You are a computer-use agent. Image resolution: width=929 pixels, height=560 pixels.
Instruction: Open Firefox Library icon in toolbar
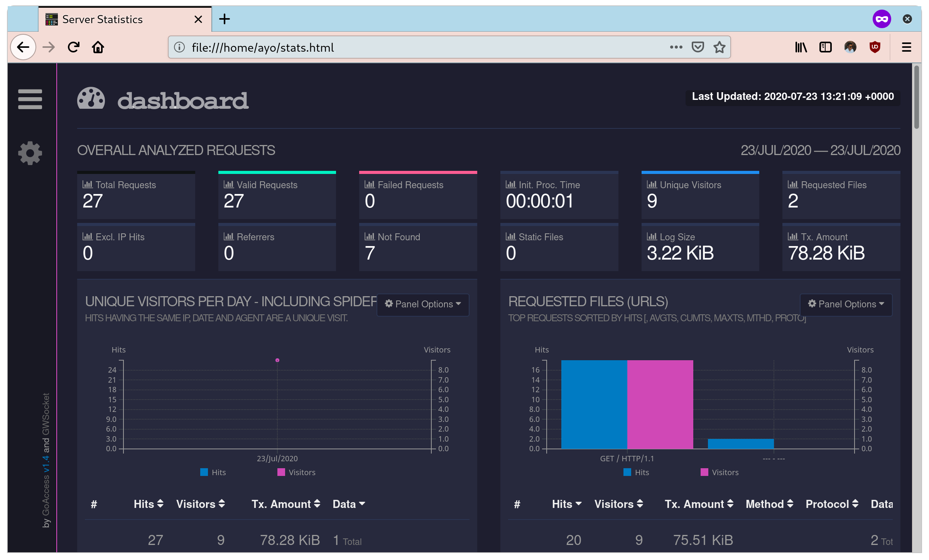click(x=801, y=47)
